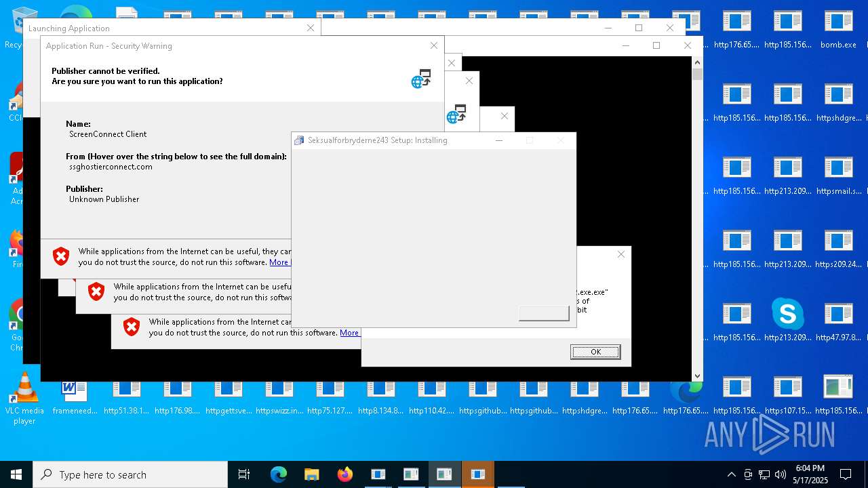The image size is (868, 488).
Task: Select the httpsmail.s... desktop shortcut
Action: point(838,176)
